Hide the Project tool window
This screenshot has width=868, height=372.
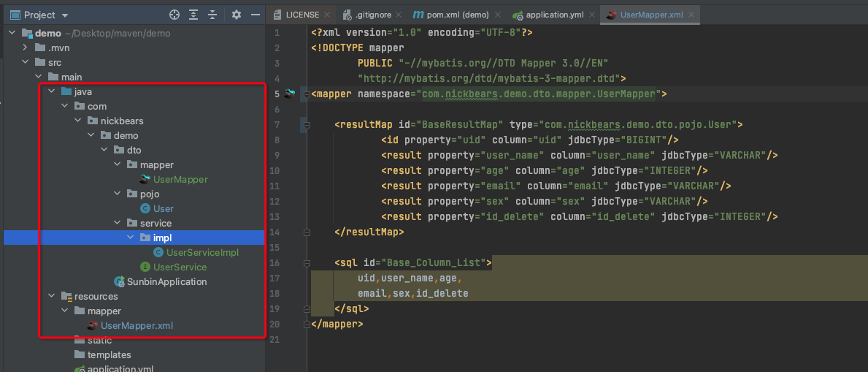click(256, 15)
